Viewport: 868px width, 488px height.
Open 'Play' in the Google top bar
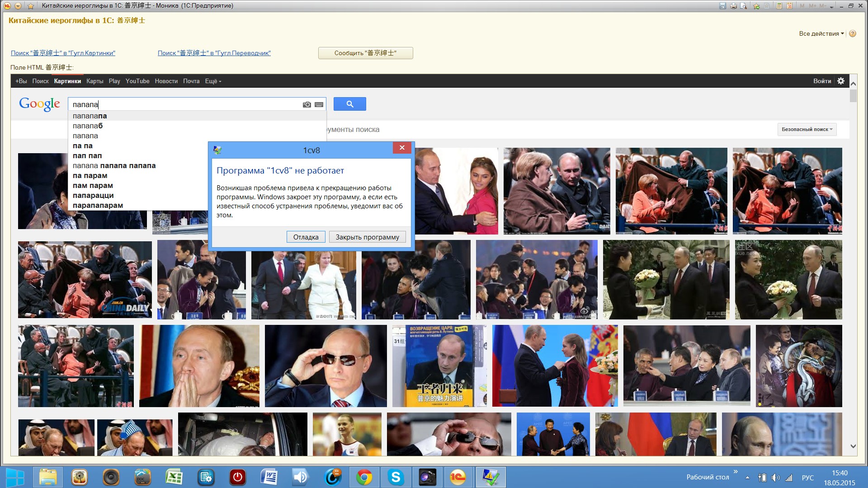click(x=114, y=81)
